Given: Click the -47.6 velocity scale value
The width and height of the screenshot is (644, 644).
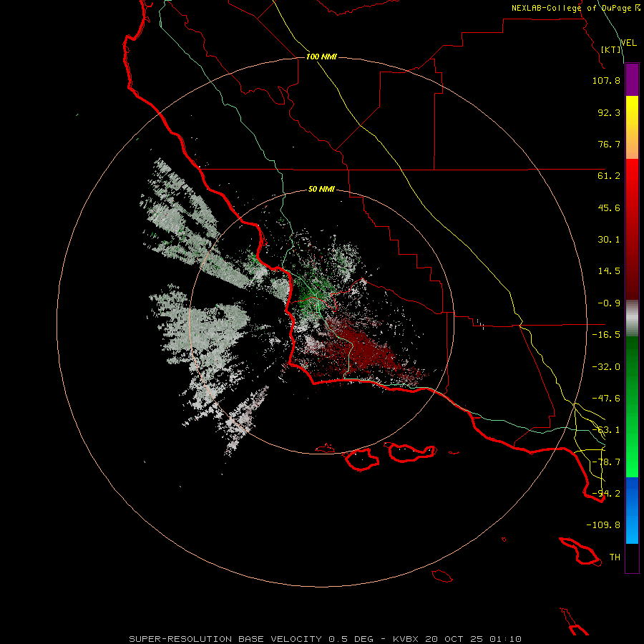Looking at the screenshot, I should point(606,399).
